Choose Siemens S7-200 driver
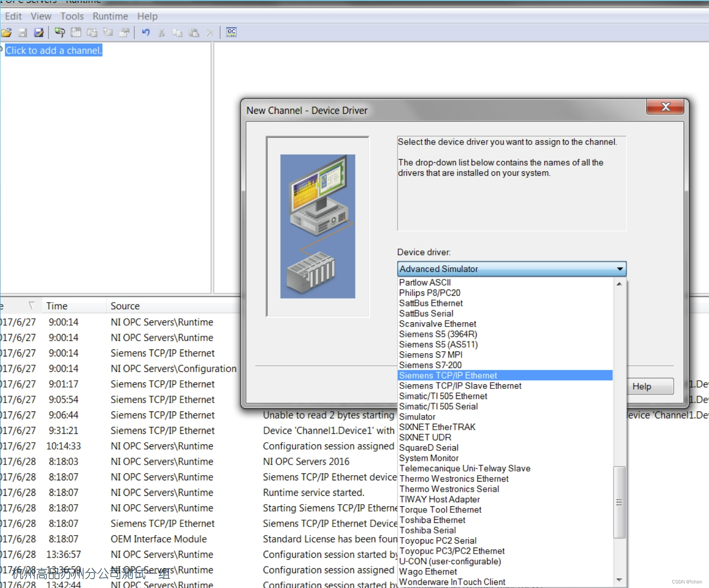 click(x=505, y=365)
